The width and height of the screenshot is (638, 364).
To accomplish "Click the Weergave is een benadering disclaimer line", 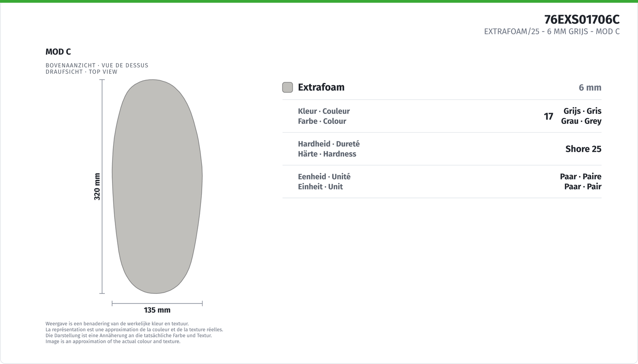I will (117, 324).
